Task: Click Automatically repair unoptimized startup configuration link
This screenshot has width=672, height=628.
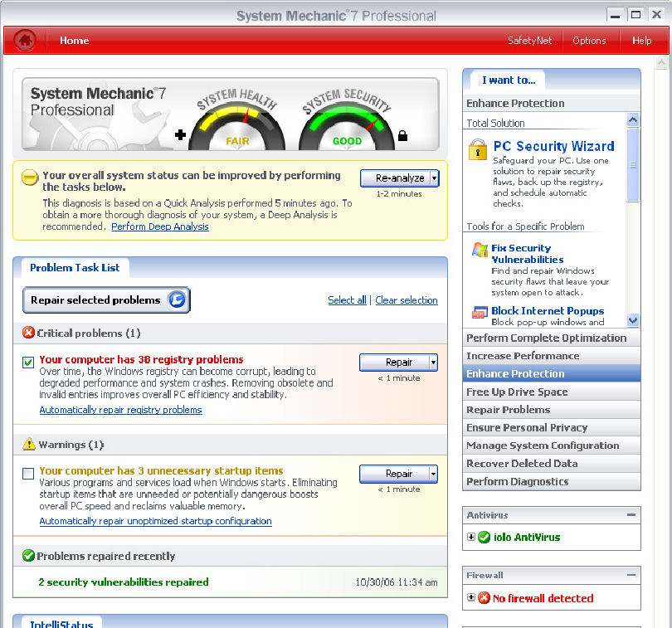Action: pos(156,521)
